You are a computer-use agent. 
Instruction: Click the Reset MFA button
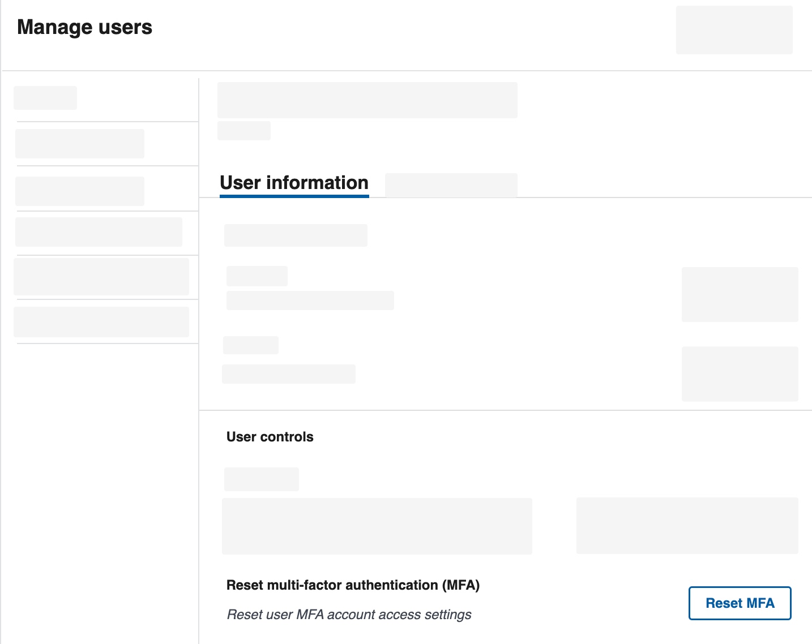tap(740, 603)
